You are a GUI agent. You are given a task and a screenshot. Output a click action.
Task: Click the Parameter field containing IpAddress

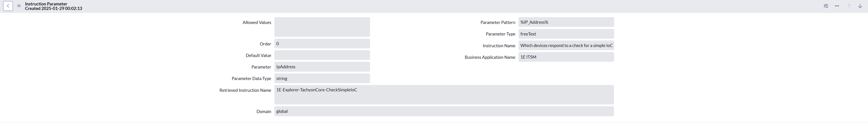tap(322, 67)
